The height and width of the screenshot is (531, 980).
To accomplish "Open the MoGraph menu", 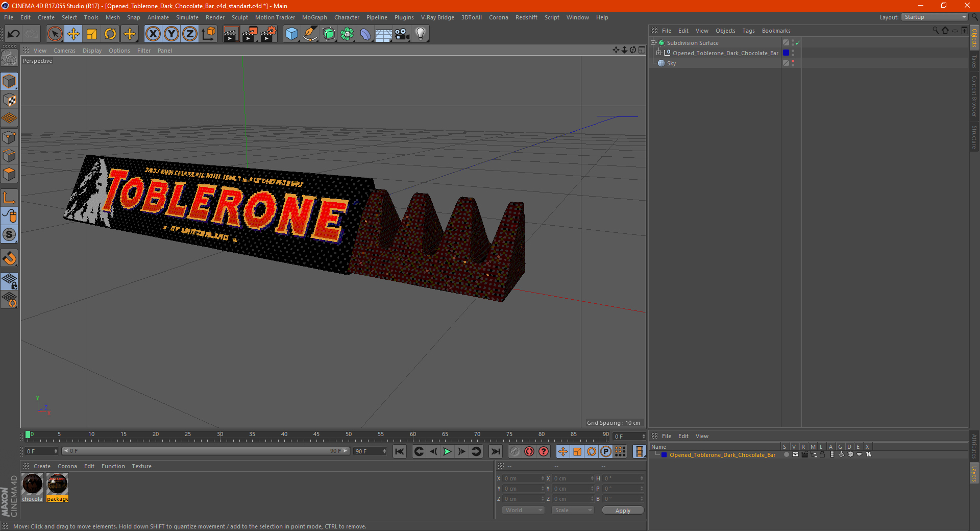I will point(314,17).
